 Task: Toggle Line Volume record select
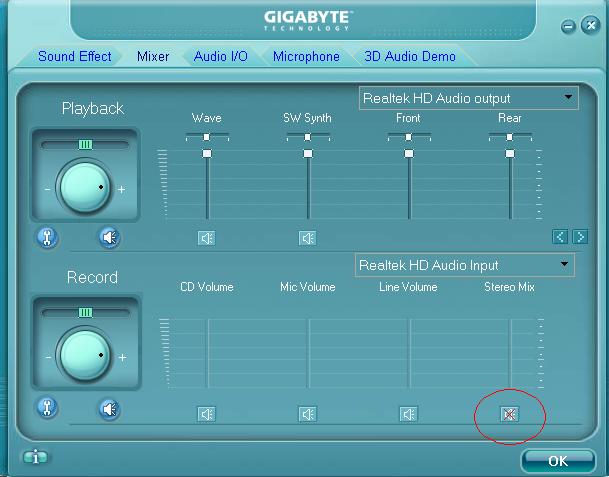(x=408, y=414)
